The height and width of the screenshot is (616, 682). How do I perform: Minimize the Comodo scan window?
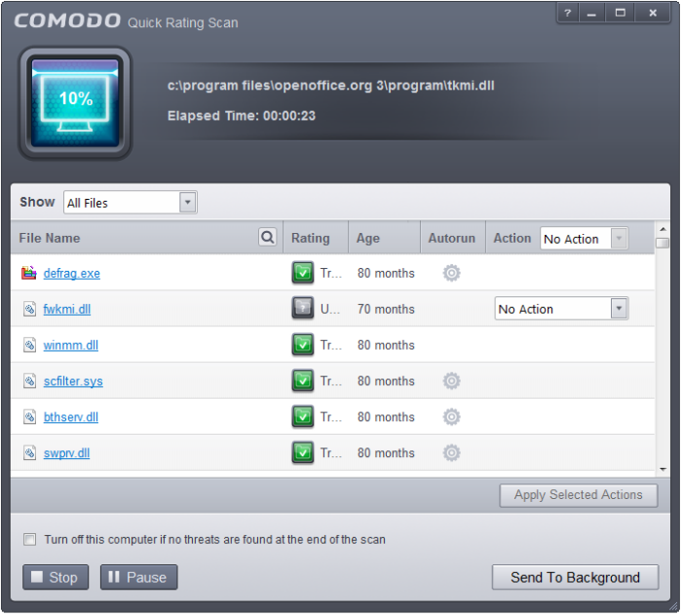tap(591, 13)
